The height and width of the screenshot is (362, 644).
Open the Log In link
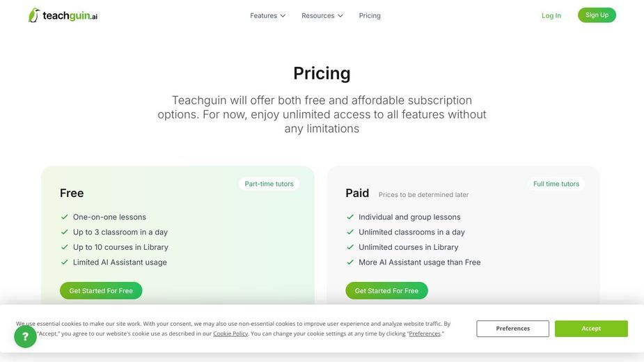click(x=551, y=15)
